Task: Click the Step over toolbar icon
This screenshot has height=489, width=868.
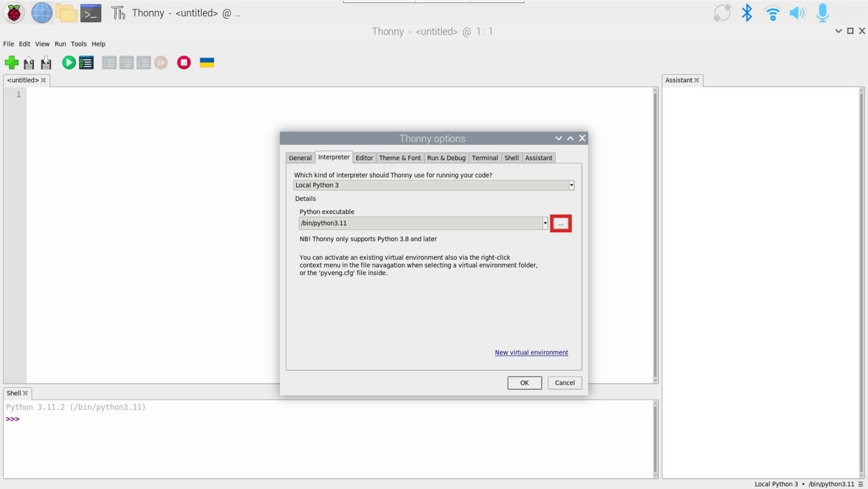Action: click(109, 63)
